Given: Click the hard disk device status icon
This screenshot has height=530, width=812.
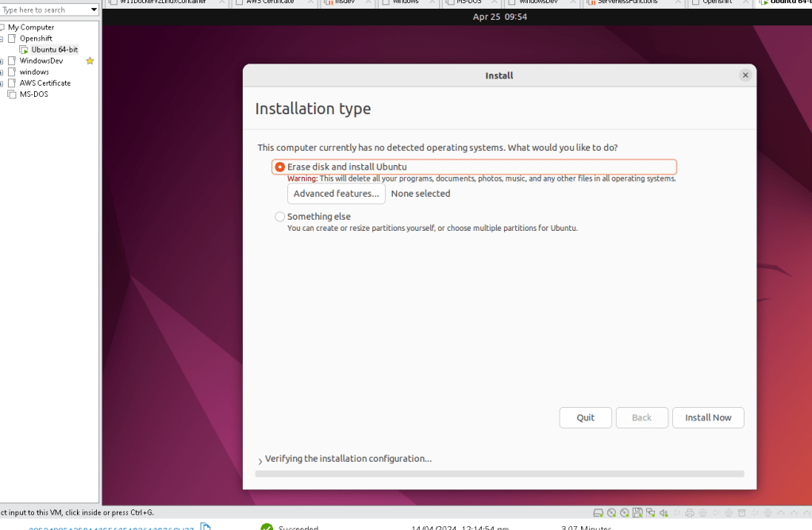Looking at the screenshot, I should pyautogui.click(x=598, y=513).
